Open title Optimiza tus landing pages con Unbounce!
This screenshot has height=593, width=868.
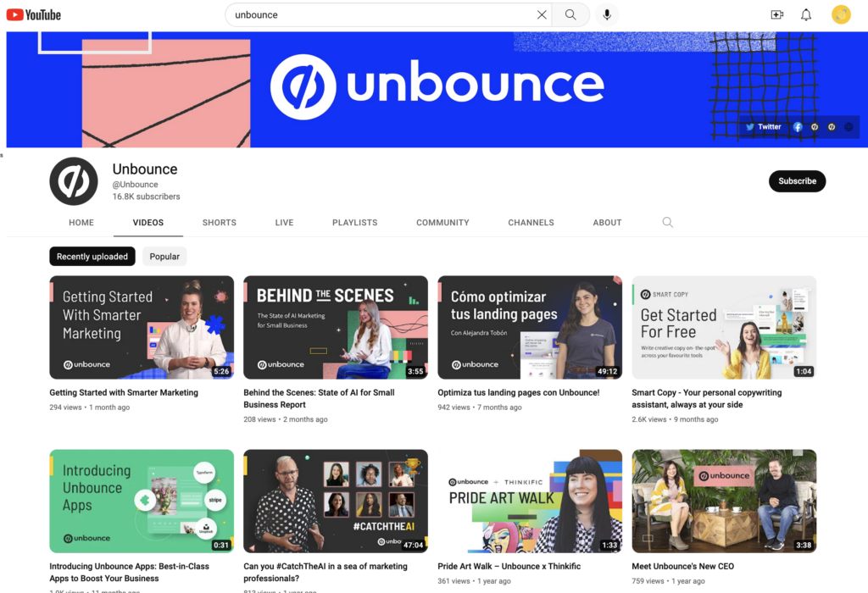[519, 392]
